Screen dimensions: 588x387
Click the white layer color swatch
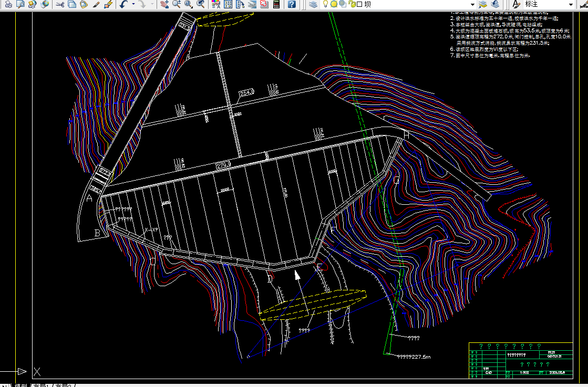(359, 5)
